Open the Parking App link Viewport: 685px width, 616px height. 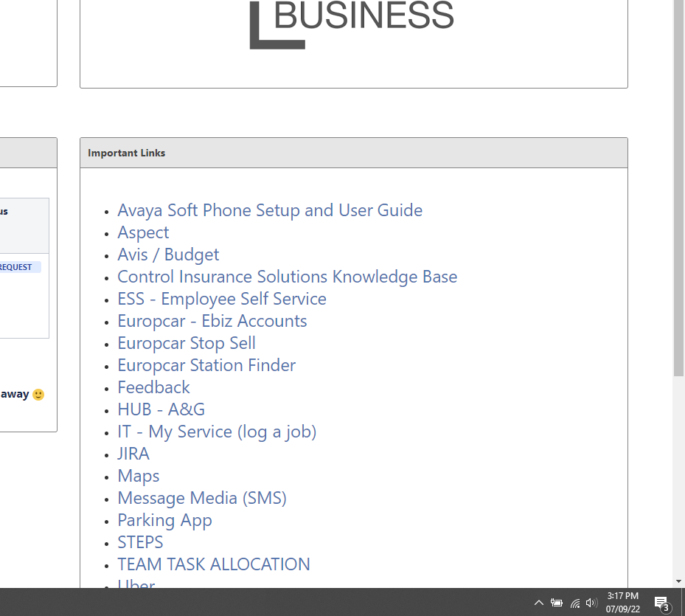(x=164, y=520)
